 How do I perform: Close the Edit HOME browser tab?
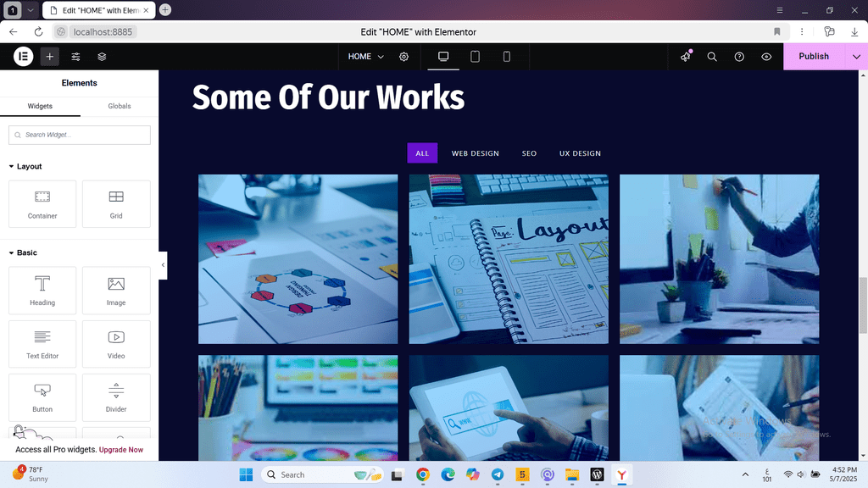(x=146, y=10)
